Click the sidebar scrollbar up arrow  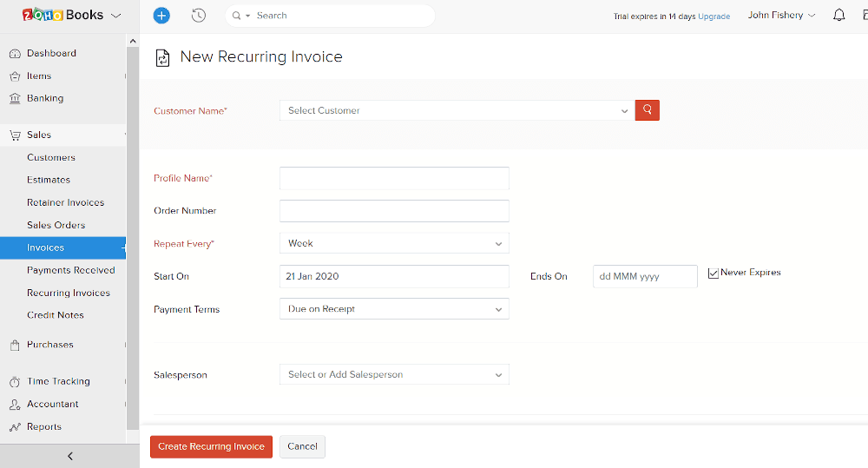132,41
